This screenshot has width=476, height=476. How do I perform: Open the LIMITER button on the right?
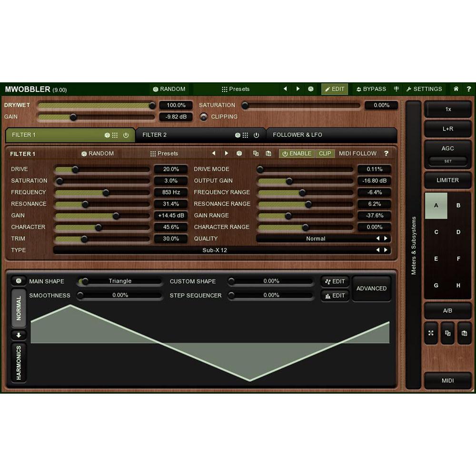447,180
